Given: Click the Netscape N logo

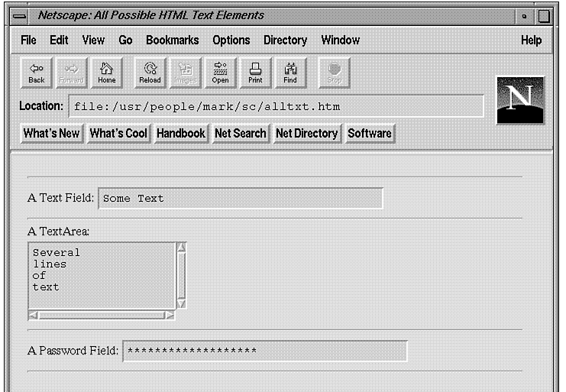Looking at the screenshot, I should coord(520,100).
